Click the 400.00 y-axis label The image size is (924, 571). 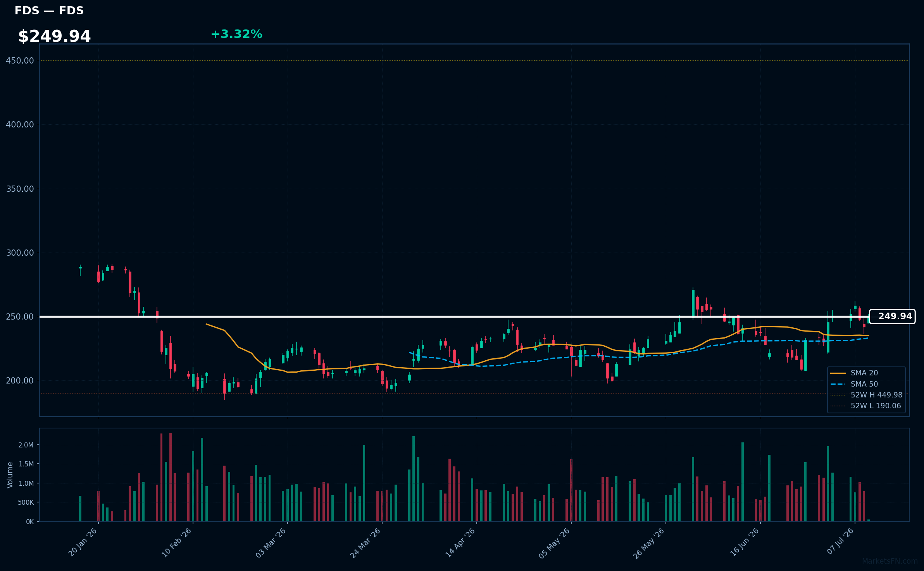(20, 125)
